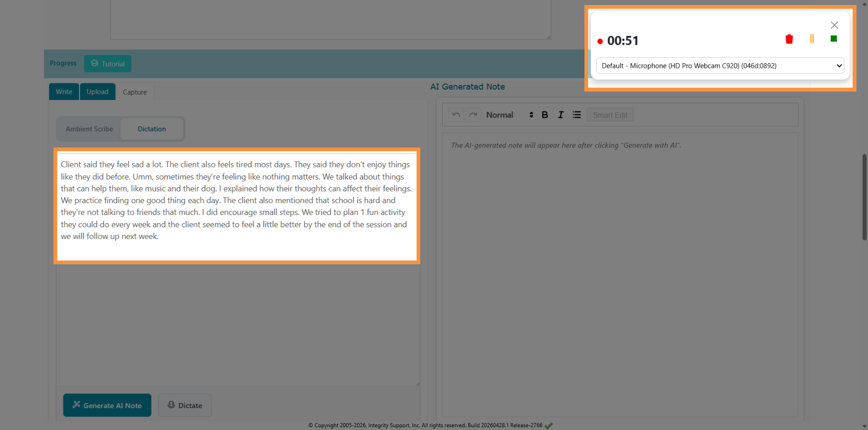The width and height of the screenshot is (868, 430).
Task: Toggle bold formatting
Action: point(545,115)
